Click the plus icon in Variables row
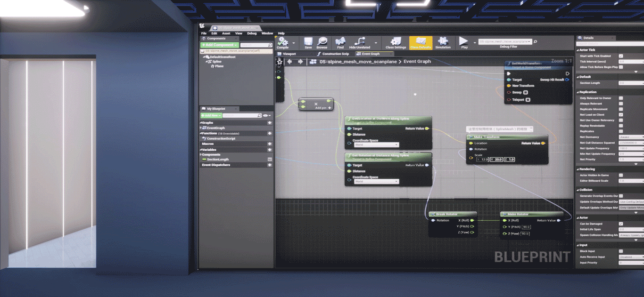Viewport: 644px width, 297px height. [x=270, y=149]
